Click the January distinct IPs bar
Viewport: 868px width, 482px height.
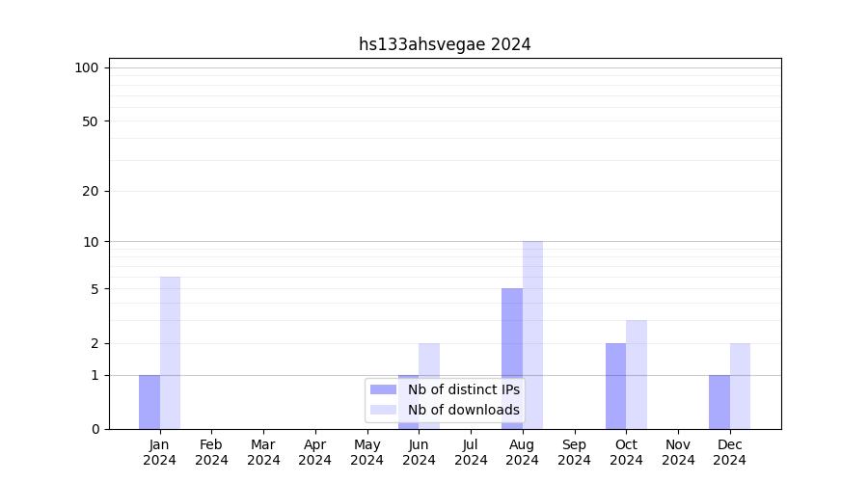tap(149, 402)
